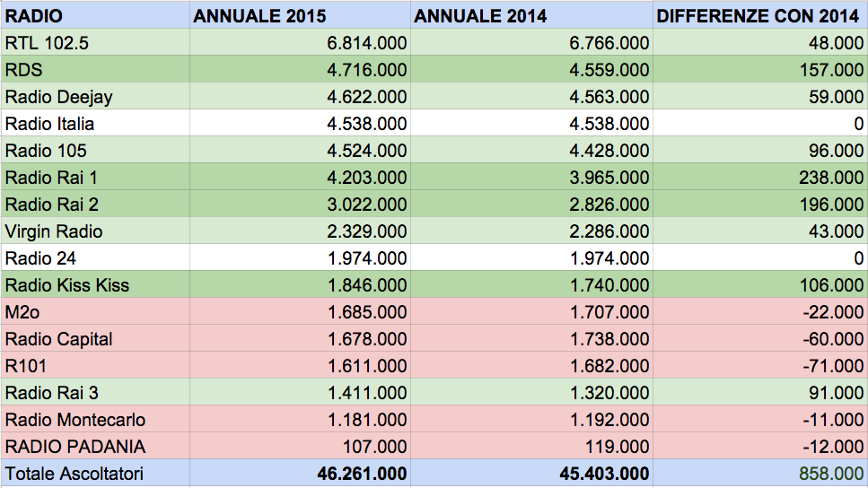Click the -22.000 difference cell
Screen dimensions: 868x488
[759, 312]
